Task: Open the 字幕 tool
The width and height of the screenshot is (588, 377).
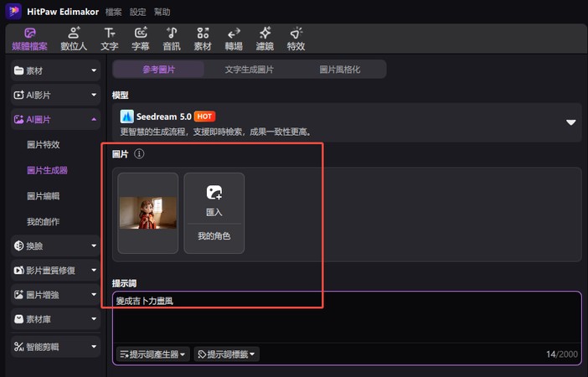Action: click(141, 39)
